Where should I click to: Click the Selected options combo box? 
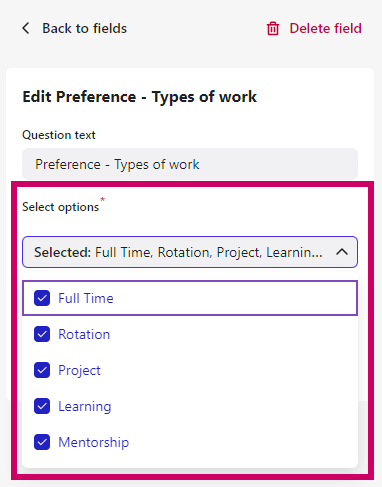tap(190, 252)
